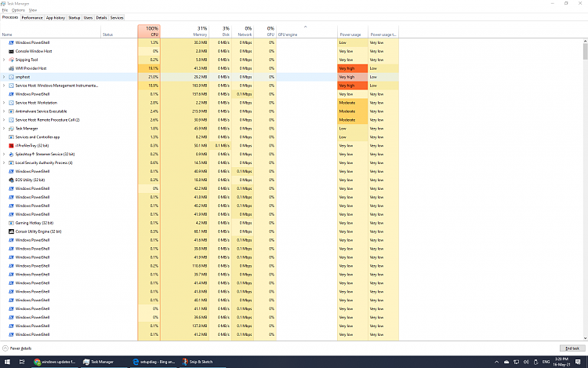Expand Service Host: Remote Procedure Call group
Screen dimensions: 588x368
click(x=4, y=120)
